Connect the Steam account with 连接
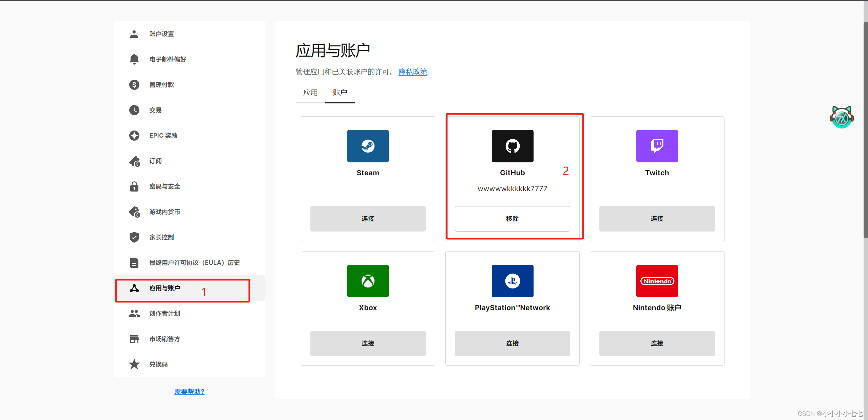The width and height of the screenshot is (868, 420). (x=368, y=219)
